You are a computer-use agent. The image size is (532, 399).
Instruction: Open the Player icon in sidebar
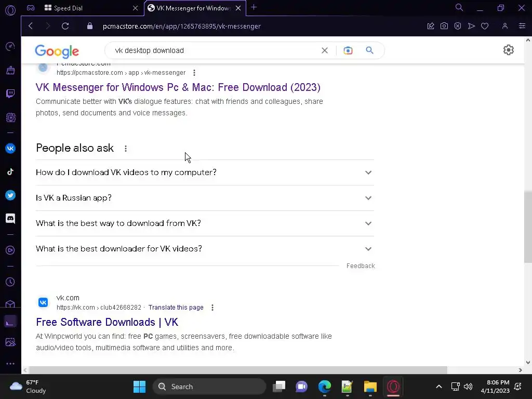pos(10,250)
